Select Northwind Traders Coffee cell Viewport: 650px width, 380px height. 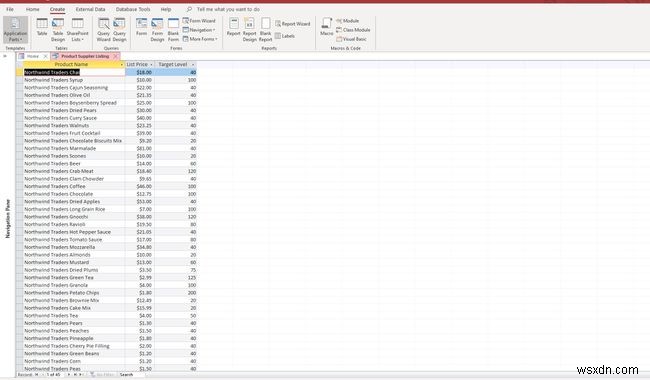click(x=74, y=186)
